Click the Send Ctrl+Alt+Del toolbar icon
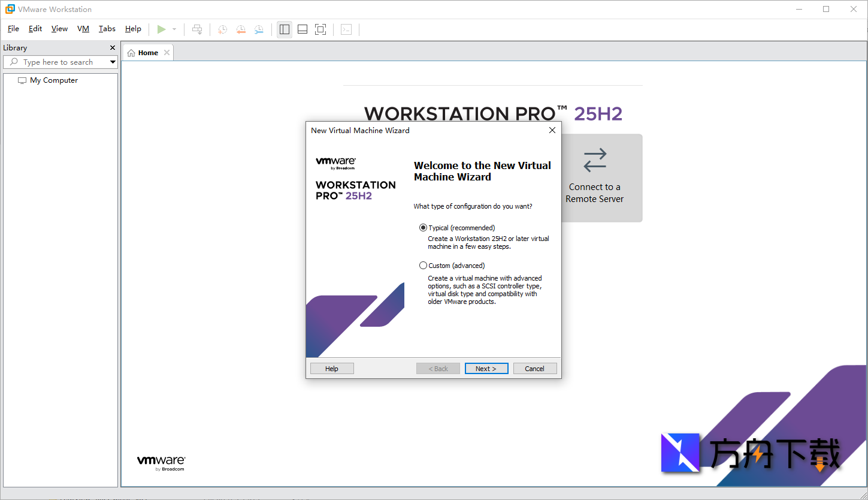This screenshot has width=868, height=500. pos(197,29)
